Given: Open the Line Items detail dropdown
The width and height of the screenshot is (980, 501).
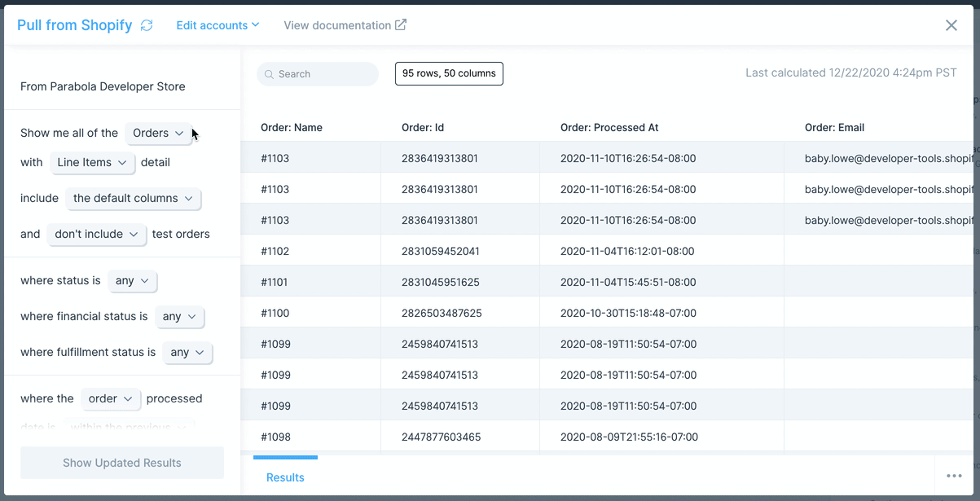Looking at the screenshot, I should [x=92, y=162].
